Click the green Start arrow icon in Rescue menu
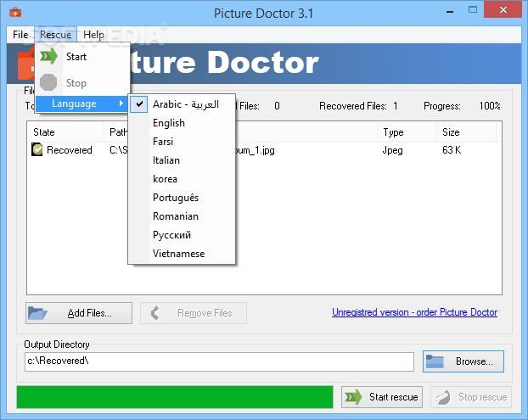528x420 pixels. click(x=49, y=56)
